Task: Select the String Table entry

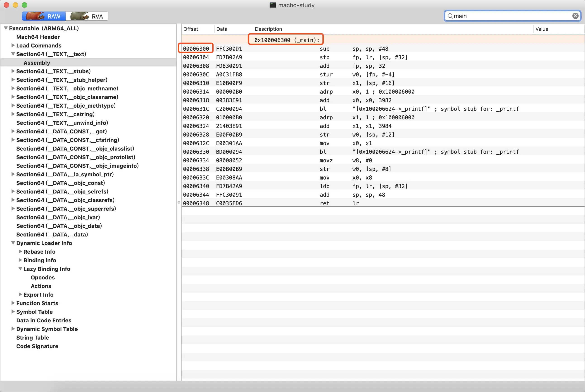Action: coord(33,338)
